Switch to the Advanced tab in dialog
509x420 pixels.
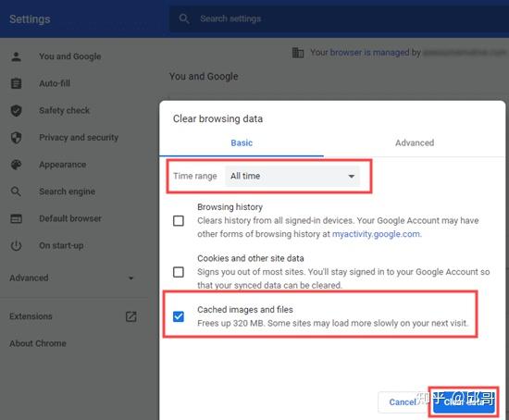click(x=415, y=142)
